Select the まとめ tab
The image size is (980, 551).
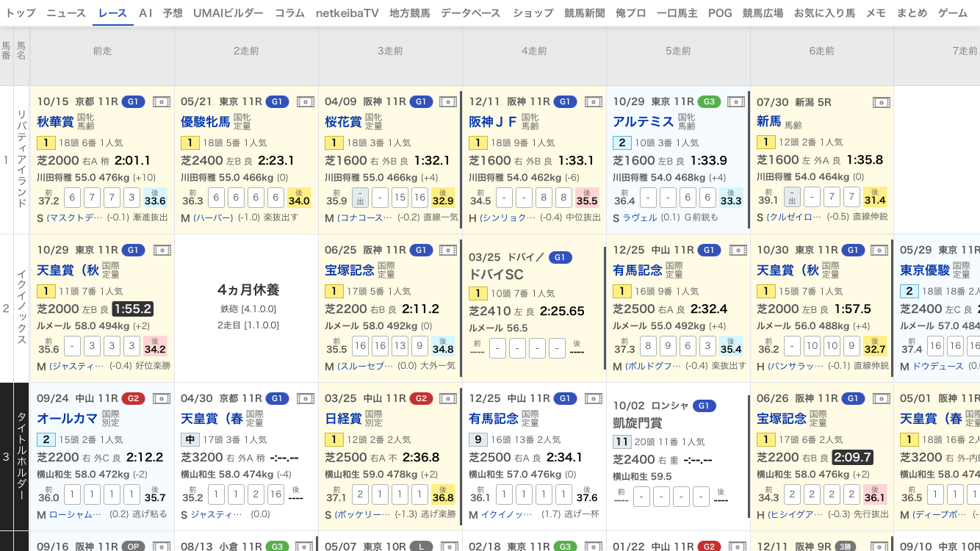[x=912, y=13]
